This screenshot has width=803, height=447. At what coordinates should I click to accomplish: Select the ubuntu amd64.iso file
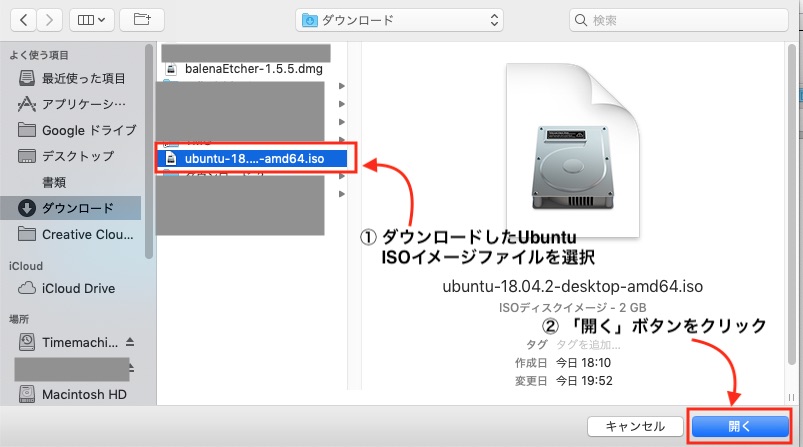click(x=256, y=158)
